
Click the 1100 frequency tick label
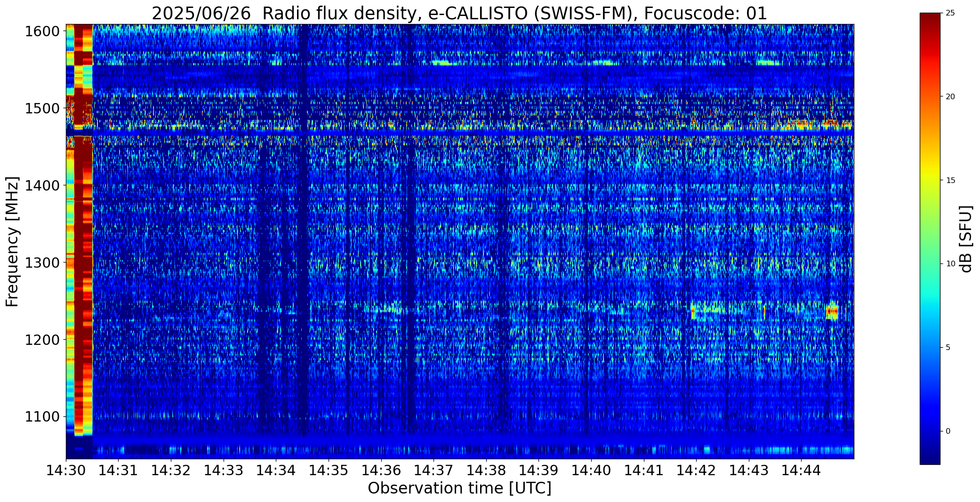pos(42,417)
